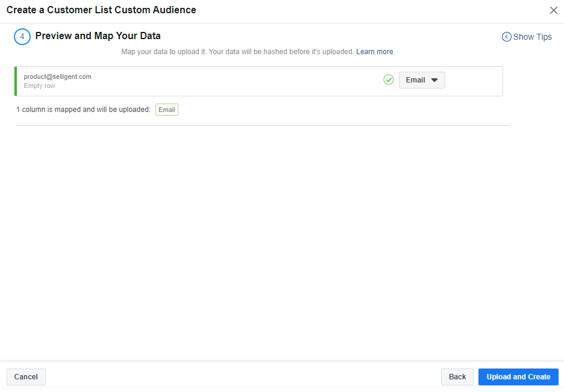Image resolution: width=564 pixels, height=392 pixels.
Task: Select the product@selligent.com sample value
Action: tap(58, 76)
